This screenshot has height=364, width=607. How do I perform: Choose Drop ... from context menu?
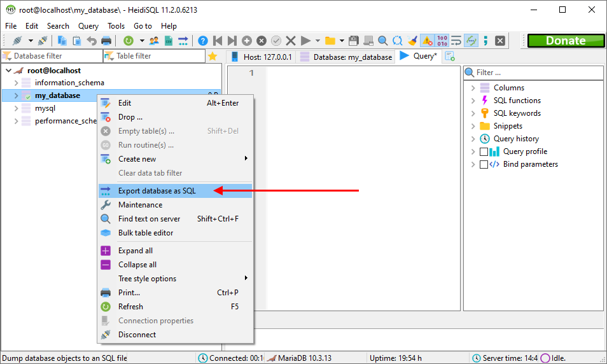click(175, 117)
